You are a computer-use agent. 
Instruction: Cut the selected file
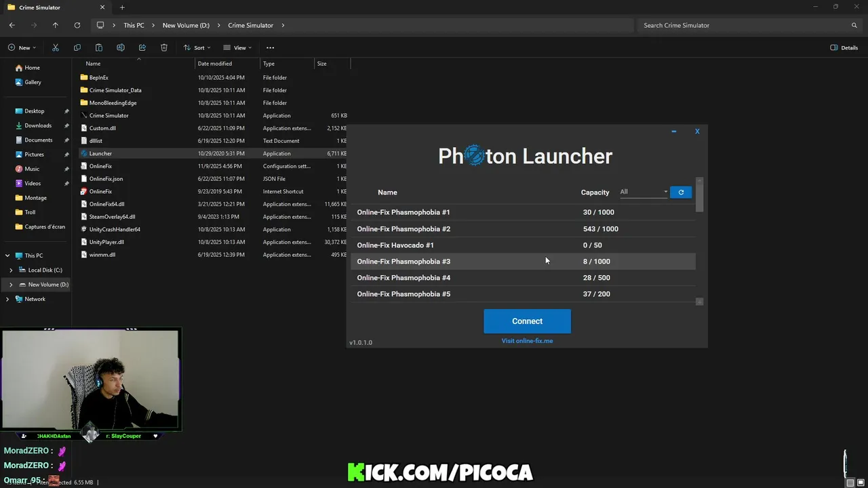tap(56, 47)
